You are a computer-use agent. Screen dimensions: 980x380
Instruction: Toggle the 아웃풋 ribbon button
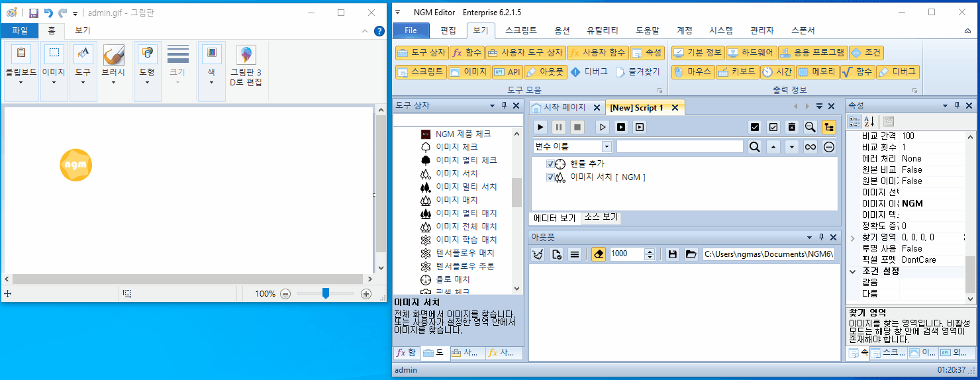click(x=545, y=71)
